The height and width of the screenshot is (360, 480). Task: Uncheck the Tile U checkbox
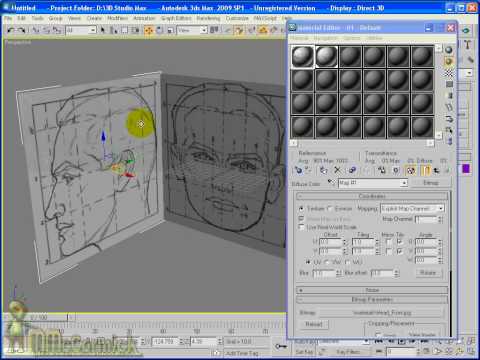[x=400, y=242]
